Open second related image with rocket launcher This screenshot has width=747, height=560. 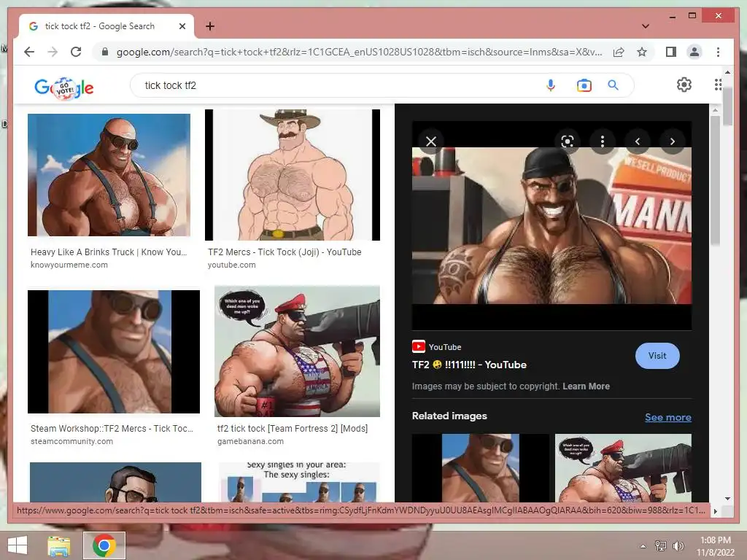pyautogui.click(x=623, y=467)
